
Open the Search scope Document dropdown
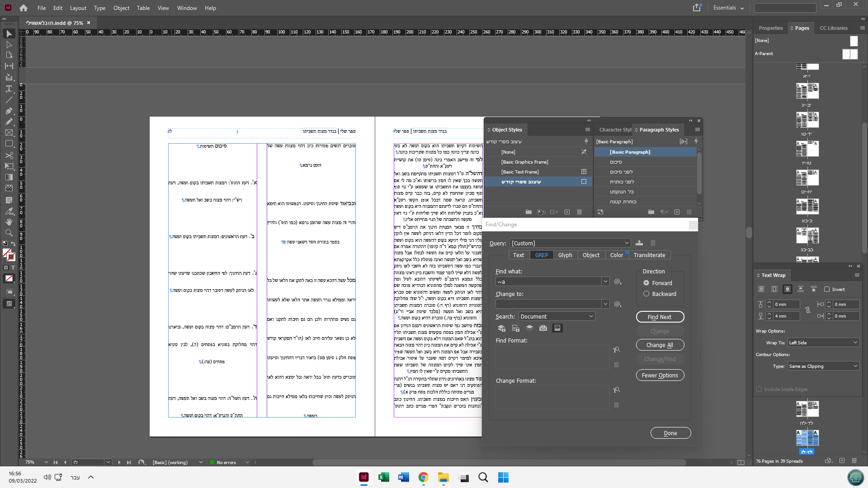(x=557, y=316)
